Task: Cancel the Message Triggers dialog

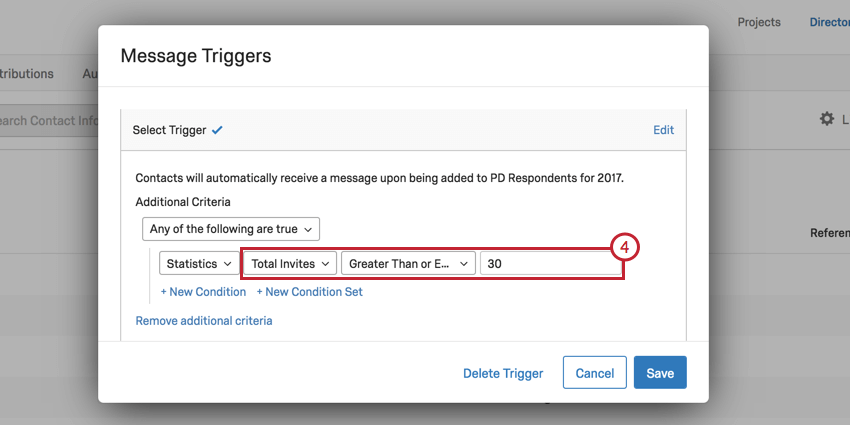Action: 595,372
